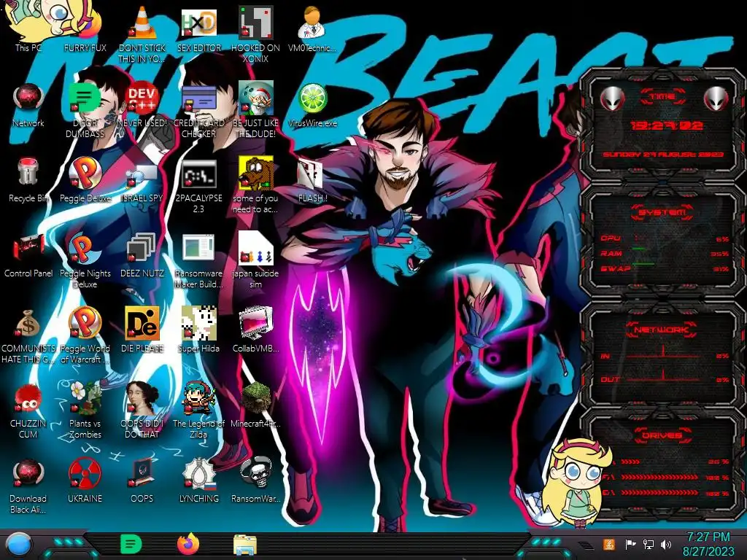Screen dimensions: 747x560
Task: Open the DIE PLEASE shortcut
Action: tap(142, 330)
